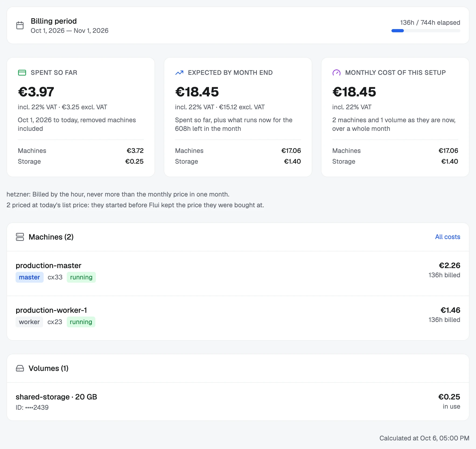The width and height of the screenshot is (476, 449).
Task: Click the grey worker role badge
Action: click(29, 322)
